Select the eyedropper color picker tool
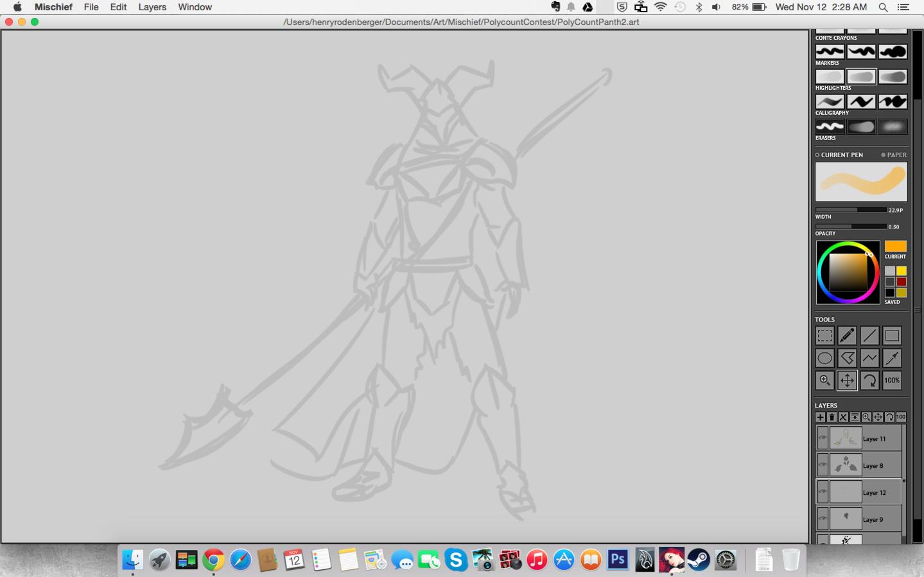 coord(892,358)
